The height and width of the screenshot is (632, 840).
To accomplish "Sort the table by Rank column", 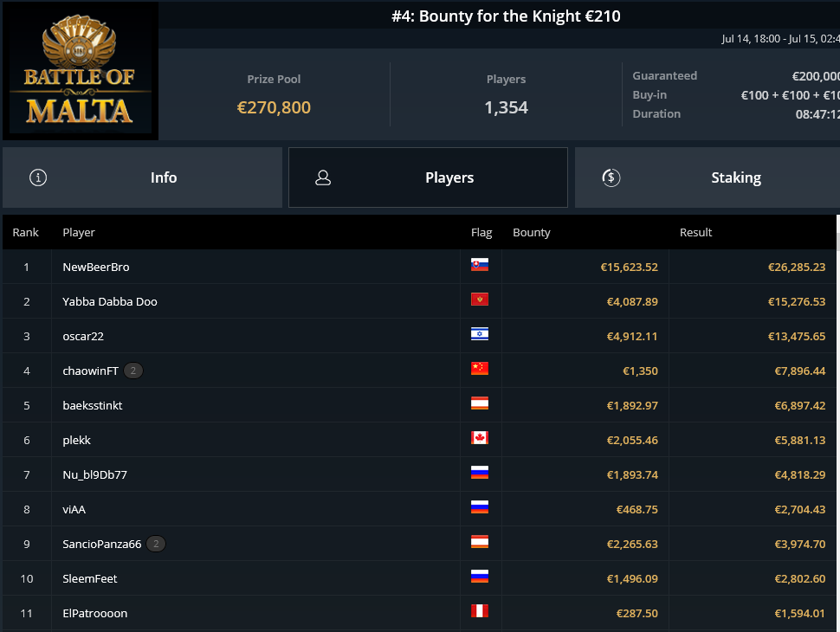I will pos(26,232).
